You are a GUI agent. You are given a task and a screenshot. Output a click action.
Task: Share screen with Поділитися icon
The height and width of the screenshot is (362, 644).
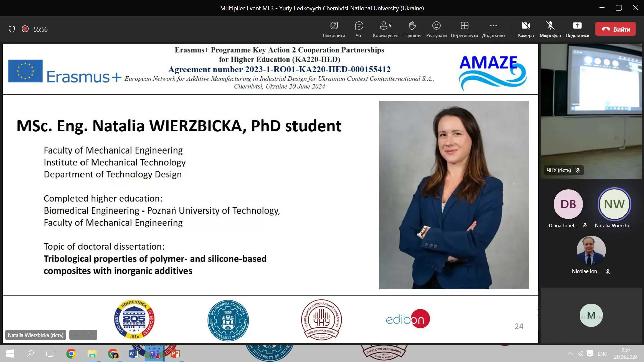577,29
